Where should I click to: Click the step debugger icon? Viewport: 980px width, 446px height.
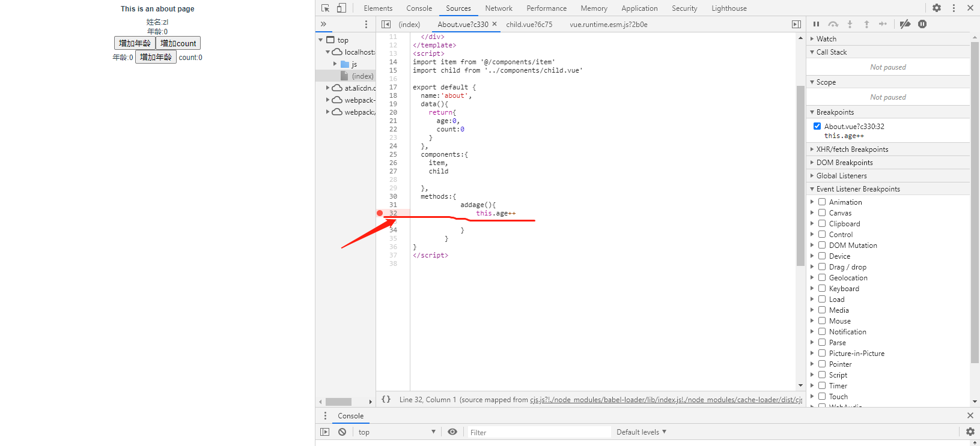[x=883, y=24]
